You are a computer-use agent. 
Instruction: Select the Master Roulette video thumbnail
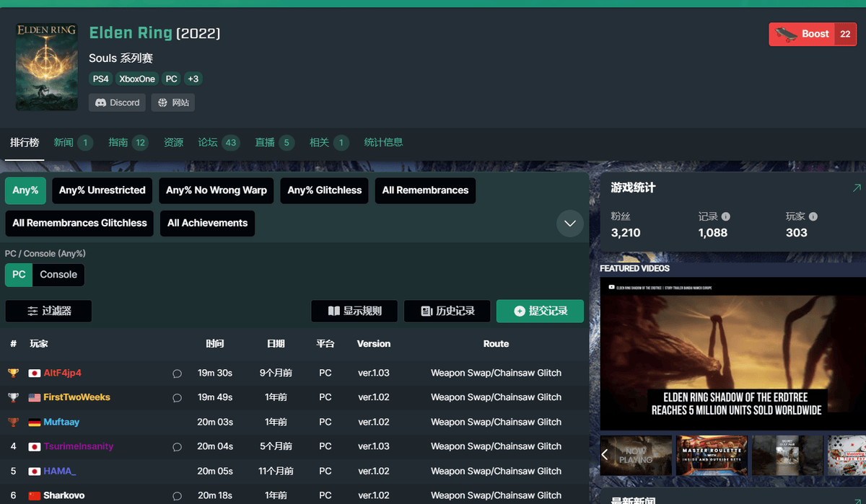tap(711, 455)
